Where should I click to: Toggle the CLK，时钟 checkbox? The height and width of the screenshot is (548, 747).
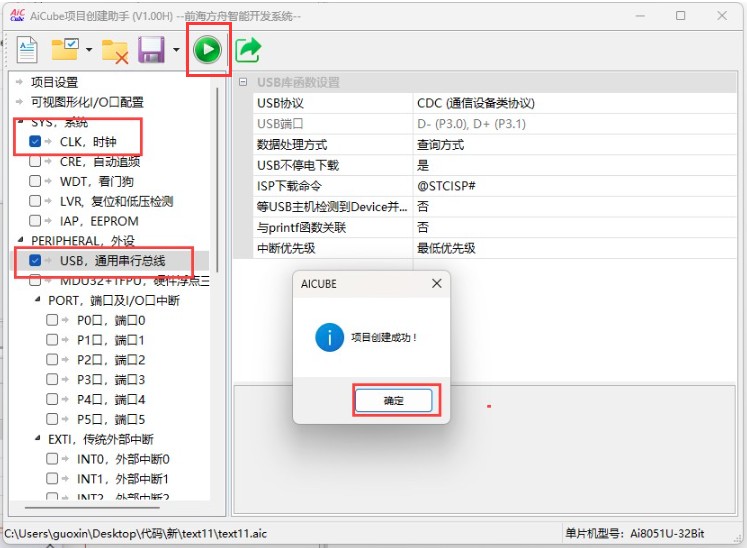tap(35, 142)
